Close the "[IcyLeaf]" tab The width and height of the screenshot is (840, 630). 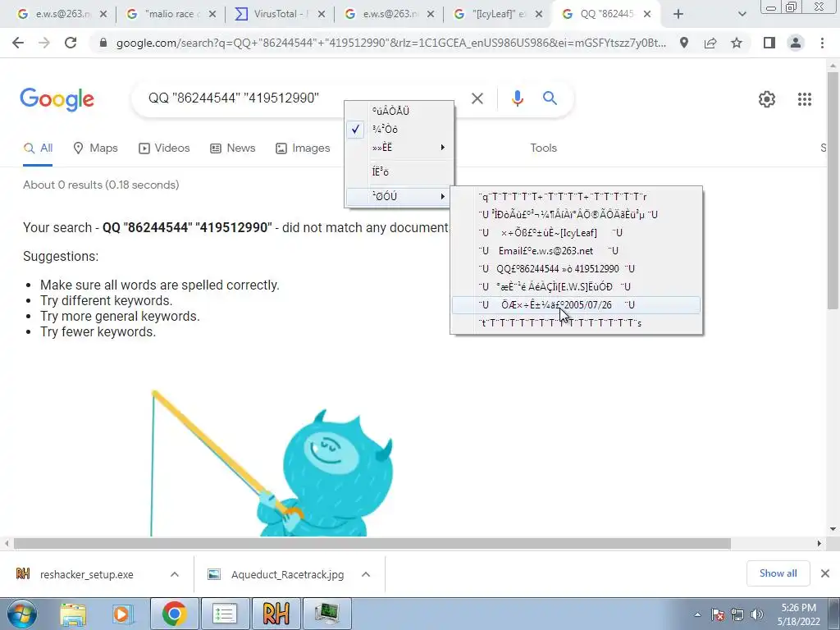(x=540, y=15)
